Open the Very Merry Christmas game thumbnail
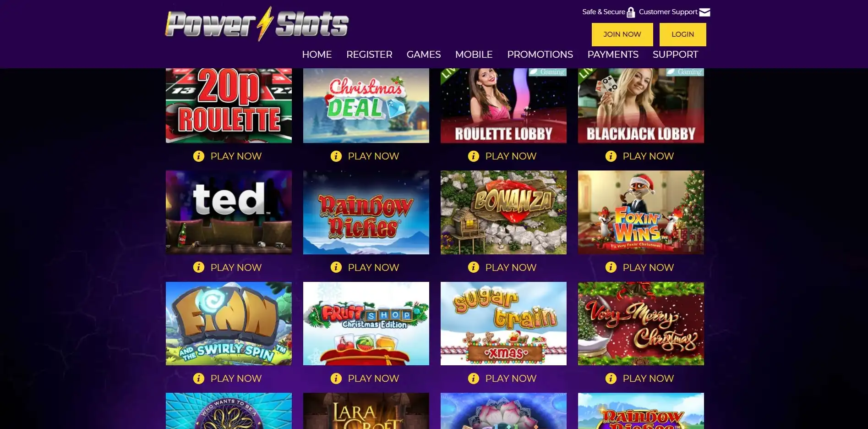The height and width of the screenshot is (429, 868). pos(641,324)
